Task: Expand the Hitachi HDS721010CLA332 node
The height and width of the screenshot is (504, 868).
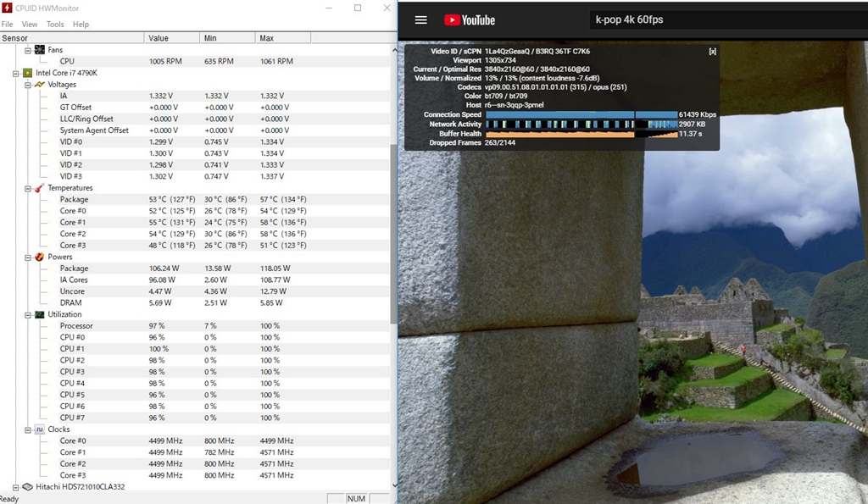Action: (x=16, y=487)
